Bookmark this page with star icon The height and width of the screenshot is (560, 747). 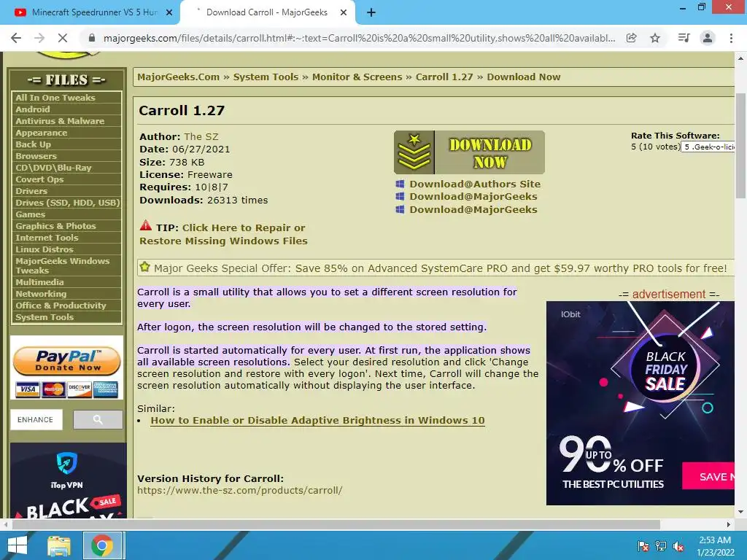coord(656,38)
